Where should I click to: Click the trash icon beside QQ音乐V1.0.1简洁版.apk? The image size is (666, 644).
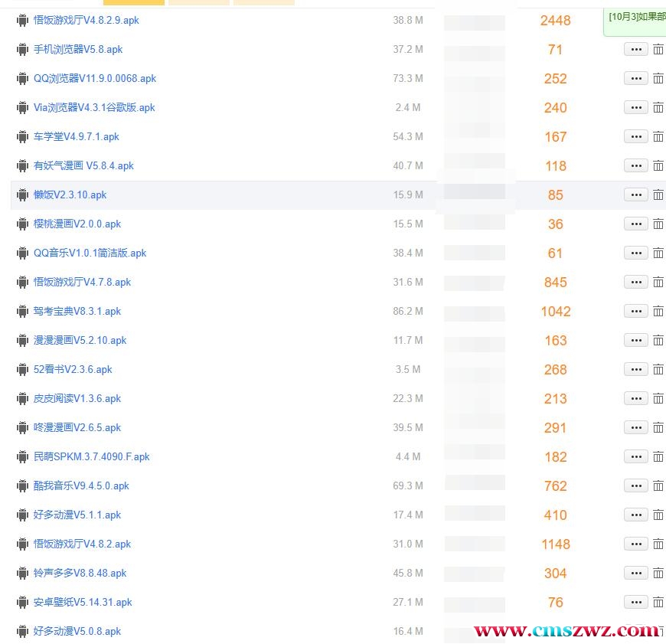[x=658, y=253]
